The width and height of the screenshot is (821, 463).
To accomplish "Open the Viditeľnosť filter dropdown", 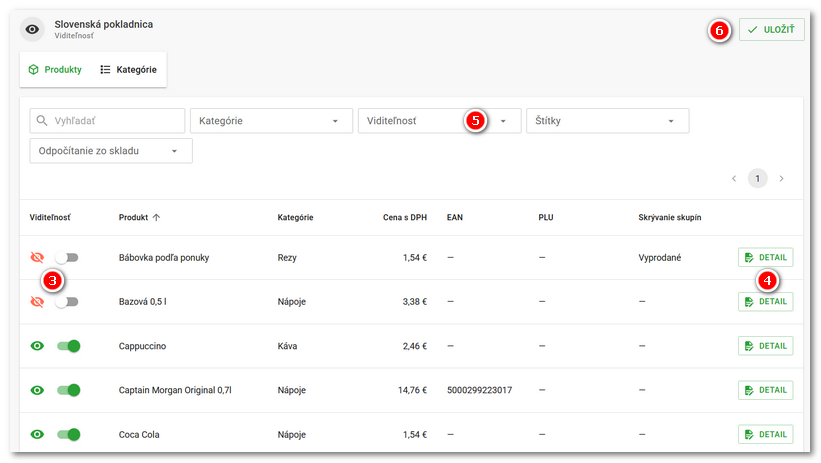I will 439,120.
